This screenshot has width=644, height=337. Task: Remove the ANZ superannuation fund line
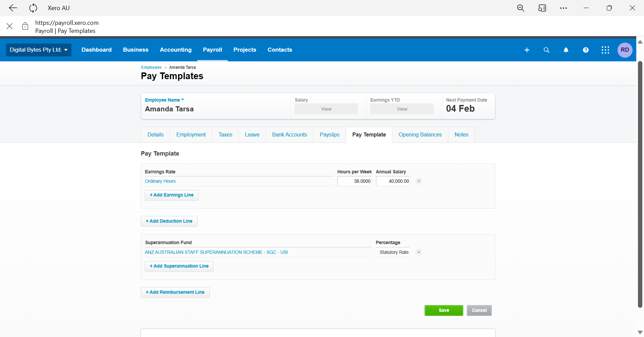[419, 252]
